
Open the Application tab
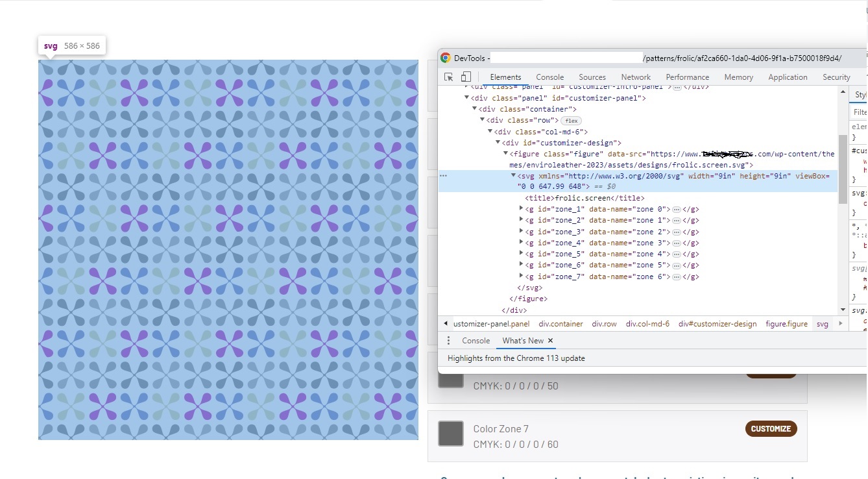[788, 77]
